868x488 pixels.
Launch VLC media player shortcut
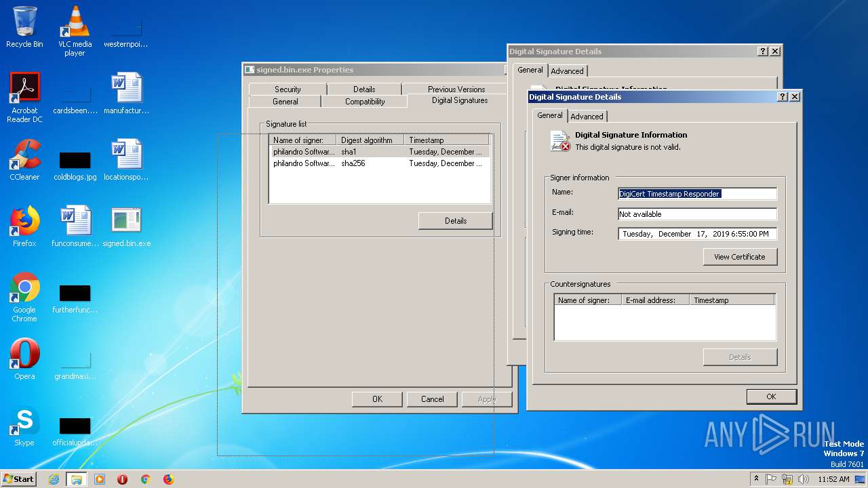coord(75,30)
